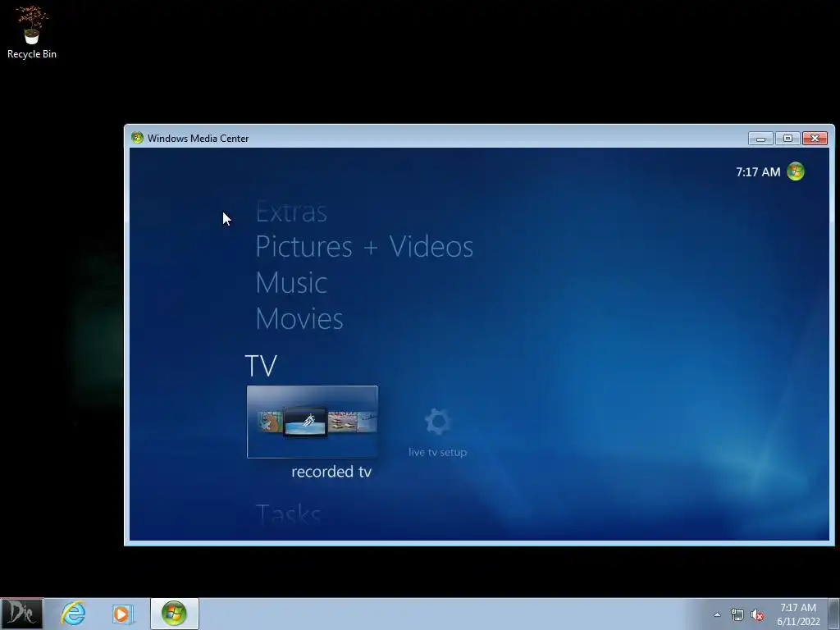Viewport: 840px width, 630px height.
Task: Select the recorded tv thumbnail tile
Action: coord(313,422)
